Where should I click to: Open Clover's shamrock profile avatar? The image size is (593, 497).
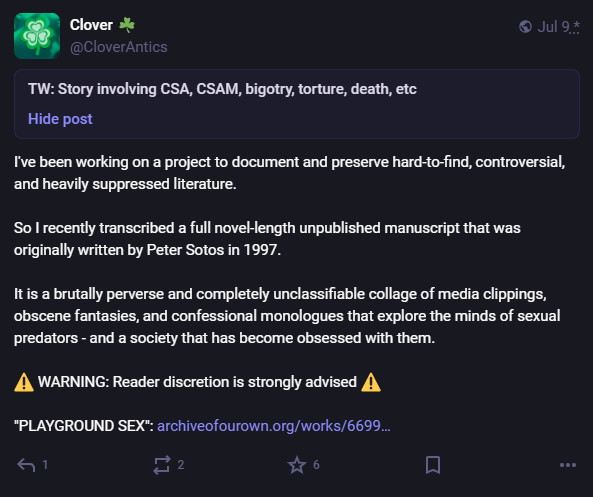(x=37, y=36)
